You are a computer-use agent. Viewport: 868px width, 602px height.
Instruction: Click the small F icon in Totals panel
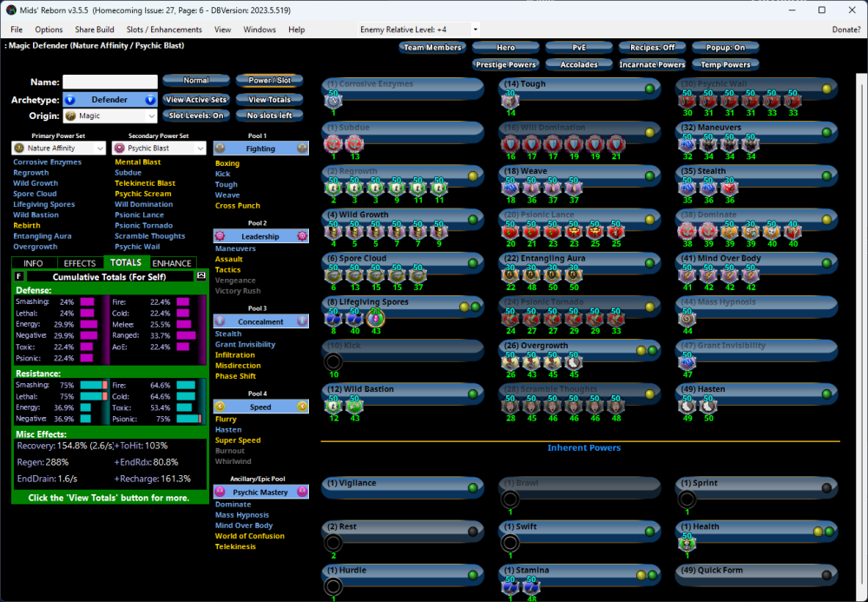point(19,275)
